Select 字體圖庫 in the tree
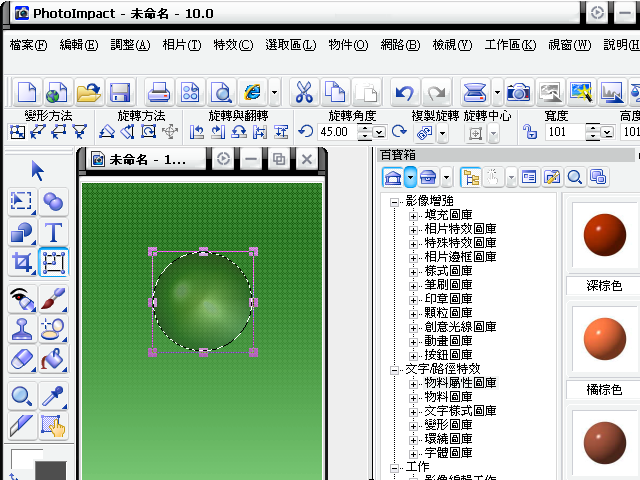 [448, 453]
